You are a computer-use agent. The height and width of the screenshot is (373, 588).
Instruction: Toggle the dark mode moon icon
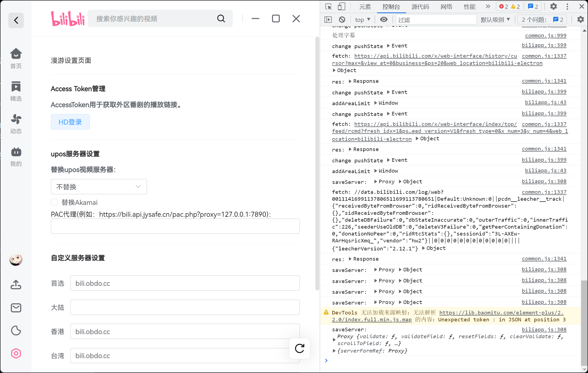pos(16,330)
